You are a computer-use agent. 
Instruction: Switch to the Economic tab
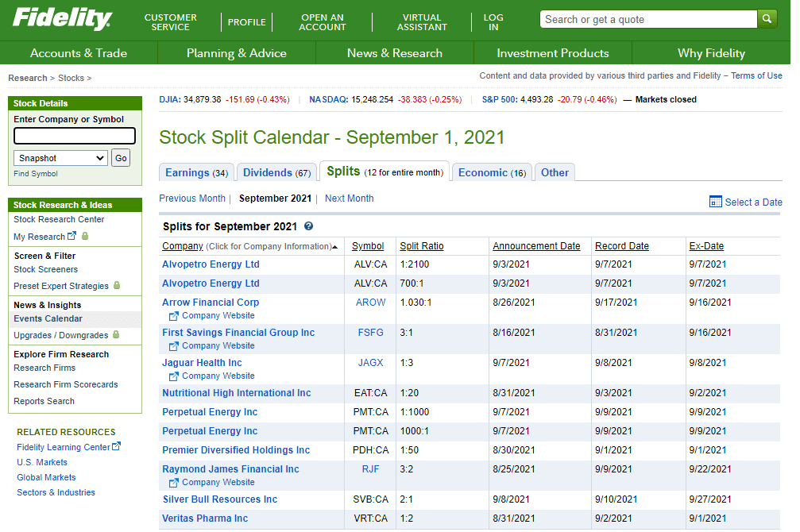(x=492, y=172)
